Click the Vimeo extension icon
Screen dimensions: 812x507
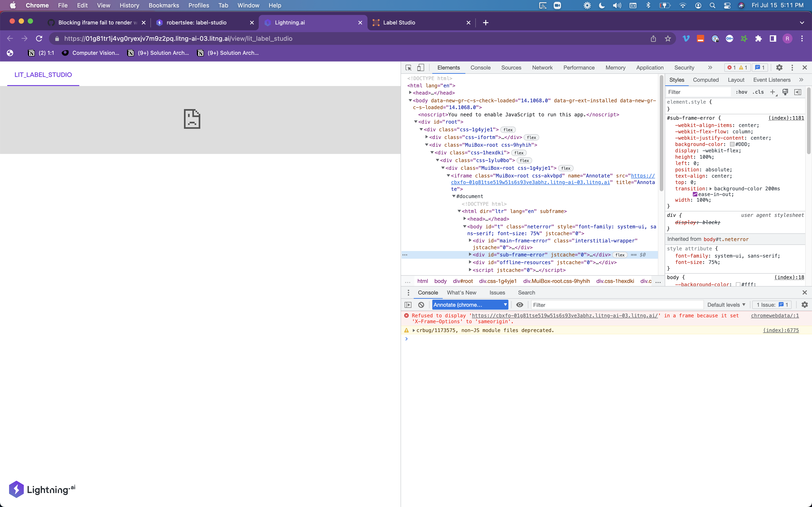686,38
